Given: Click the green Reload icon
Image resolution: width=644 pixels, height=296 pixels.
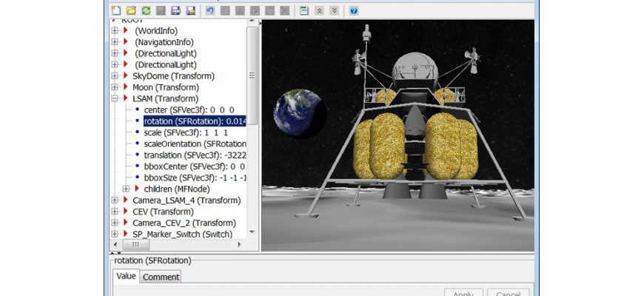Looking at the screenshot, I should pyautogui.click(x=146, y=10).
